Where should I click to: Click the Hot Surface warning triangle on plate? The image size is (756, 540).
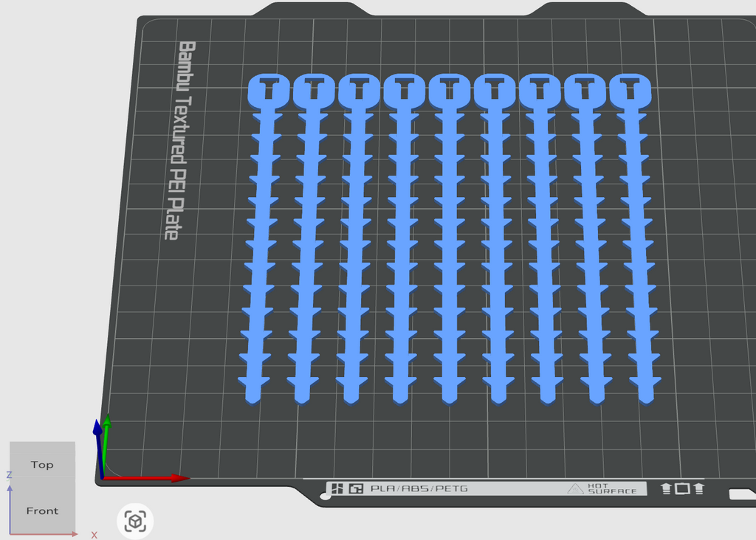click(574, 489)
